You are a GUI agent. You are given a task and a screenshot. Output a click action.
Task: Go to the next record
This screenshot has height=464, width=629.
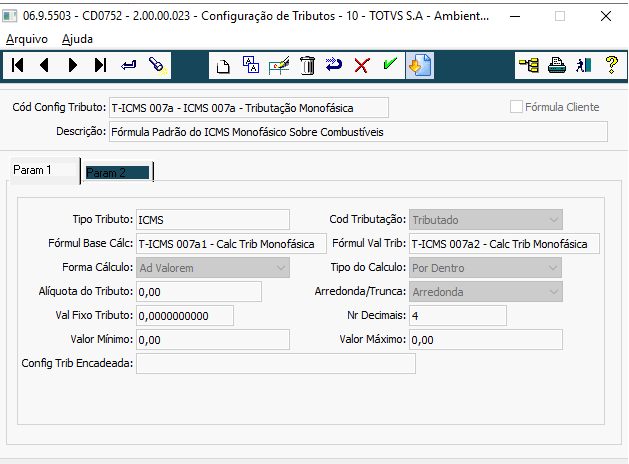point(73,65)
